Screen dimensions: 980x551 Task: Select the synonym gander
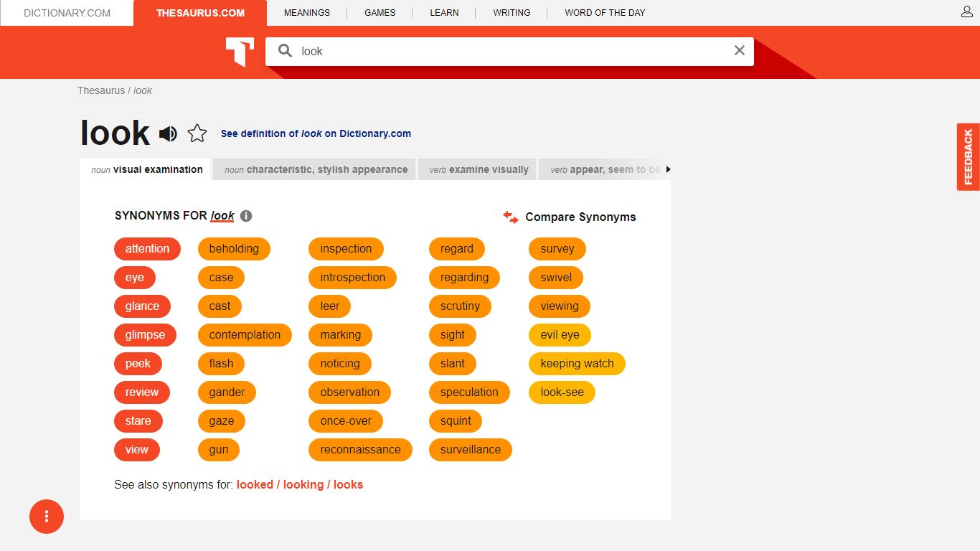pyautogui.click(x=227, y=392)
